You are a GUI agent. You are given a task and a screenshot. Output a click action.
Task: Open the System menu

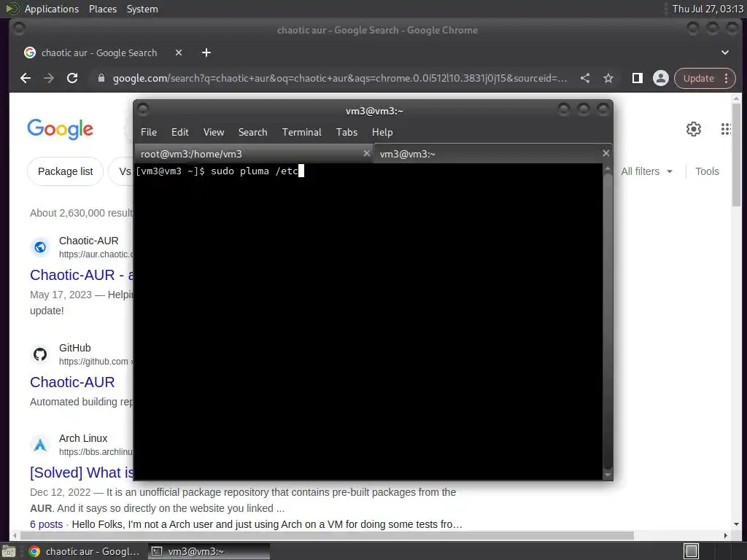pos(142,9)
